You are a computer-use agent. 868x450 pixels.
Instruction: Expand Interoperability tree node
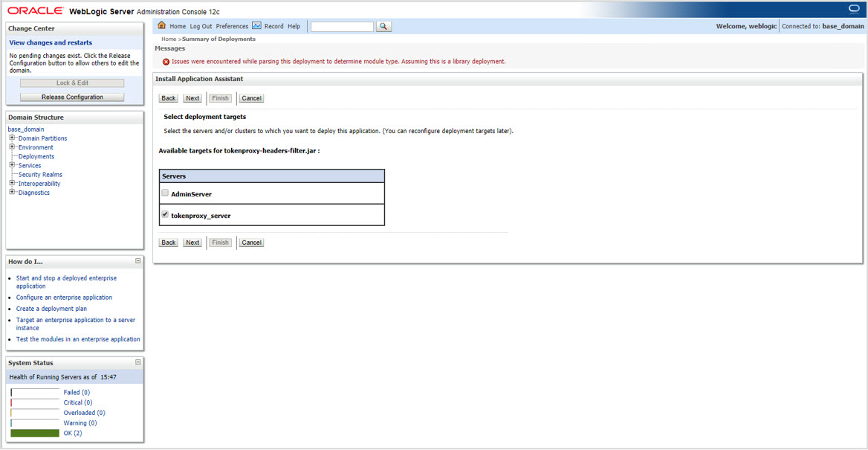(x=12, y=184)
